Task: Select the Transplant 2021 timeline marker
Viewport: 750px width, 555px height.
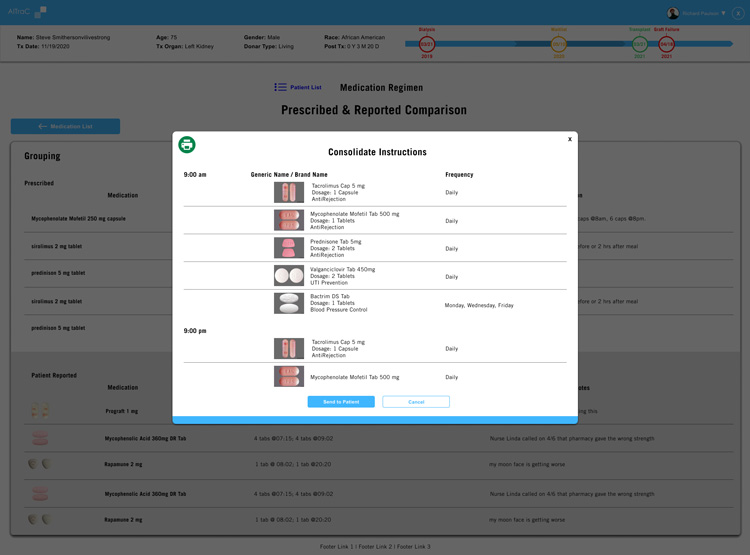Action: click(640, 44)
